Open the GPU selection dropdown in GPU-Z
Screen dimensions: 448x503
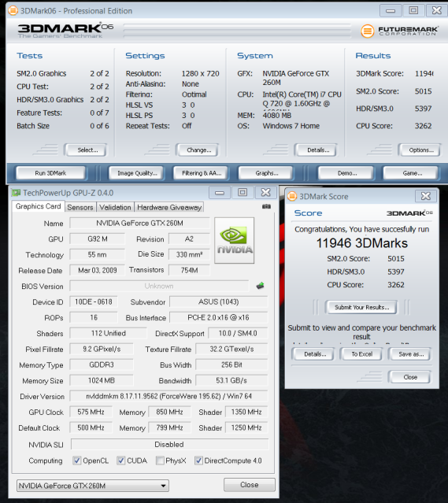[93, 486]
